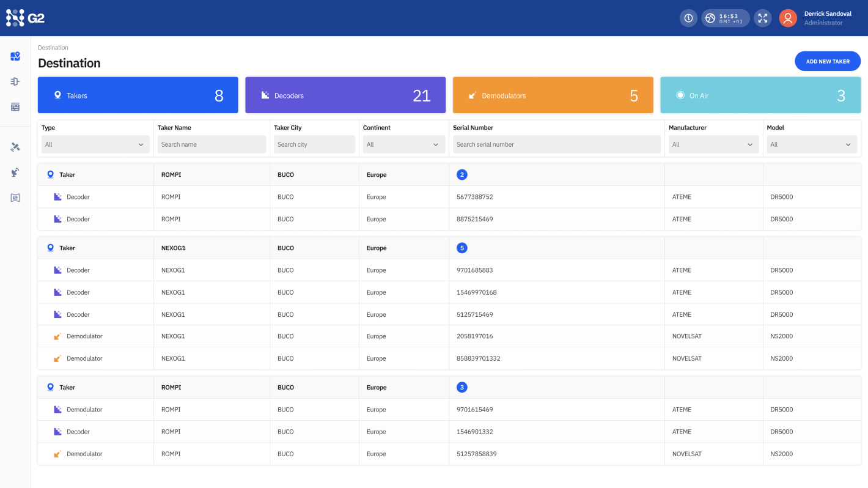The width and height of the screenshot is (868, 488).
Task: Toggle fullscreen with the expand arrows icon
Action: pyautogui.click(x=762, y=18)
